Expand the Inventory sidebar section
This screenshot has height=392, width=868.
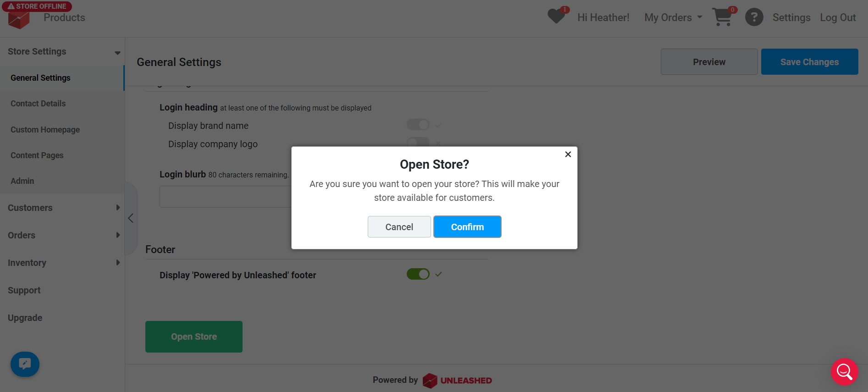coord(62,263)
